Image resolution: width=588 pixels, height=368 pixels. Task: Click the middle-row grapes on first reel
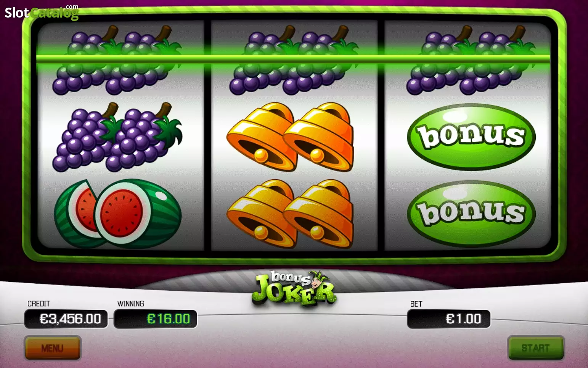(117, 137)
